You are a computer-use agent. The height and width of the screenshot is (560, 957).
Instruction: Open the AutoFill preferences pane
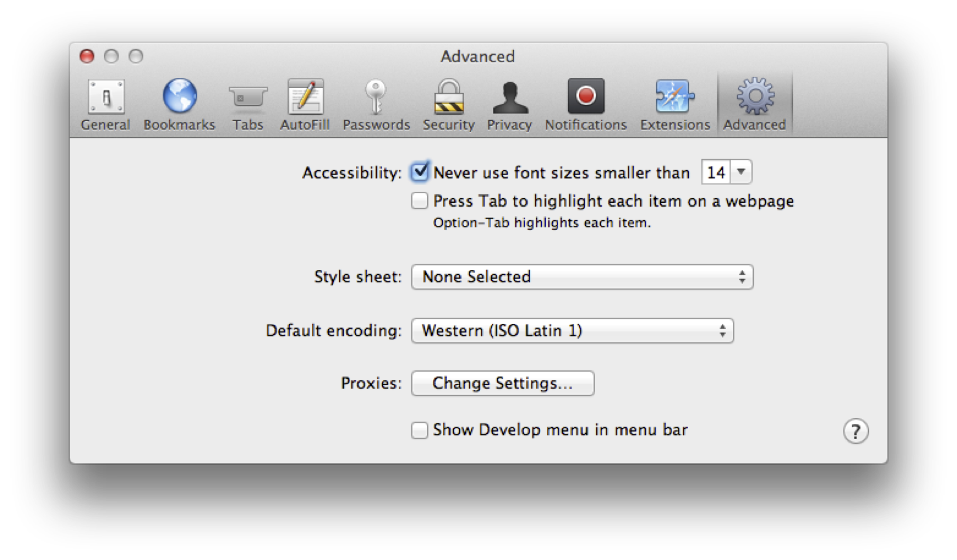[305, 105]
